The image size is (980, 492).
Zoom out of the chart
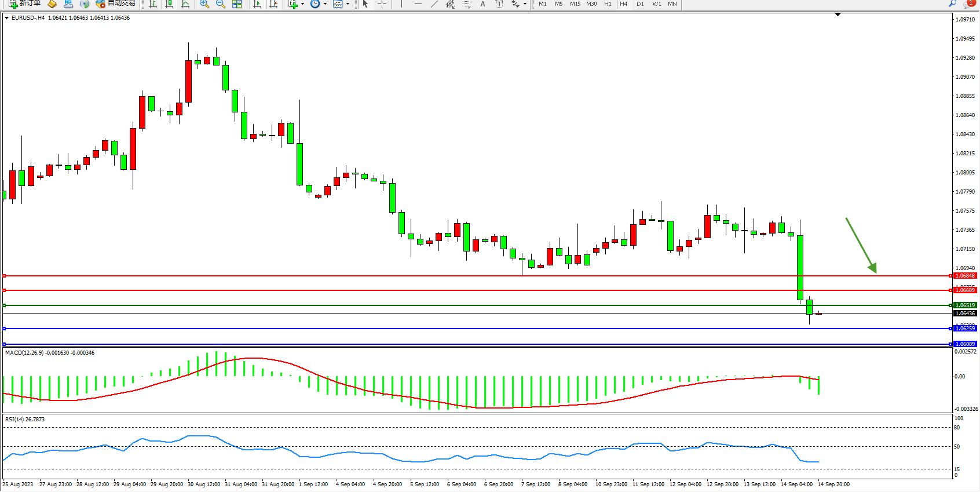pyautogui.click(x=221, y=4)
